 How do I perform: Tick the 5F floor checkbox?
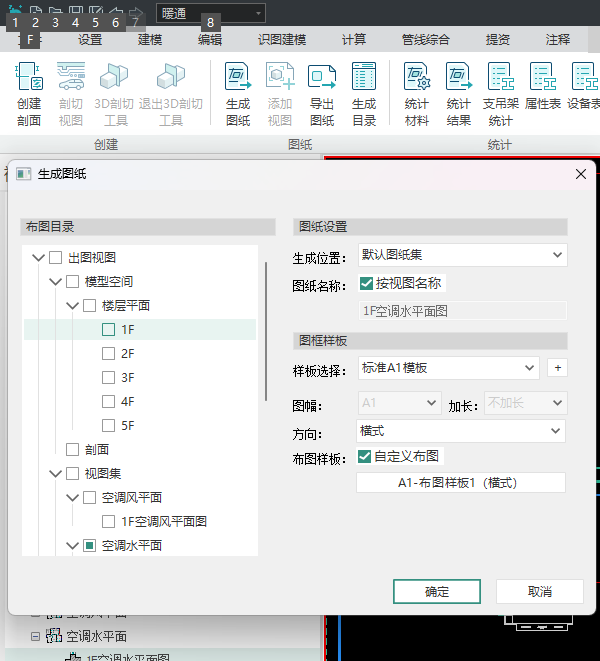click(108, 425)
